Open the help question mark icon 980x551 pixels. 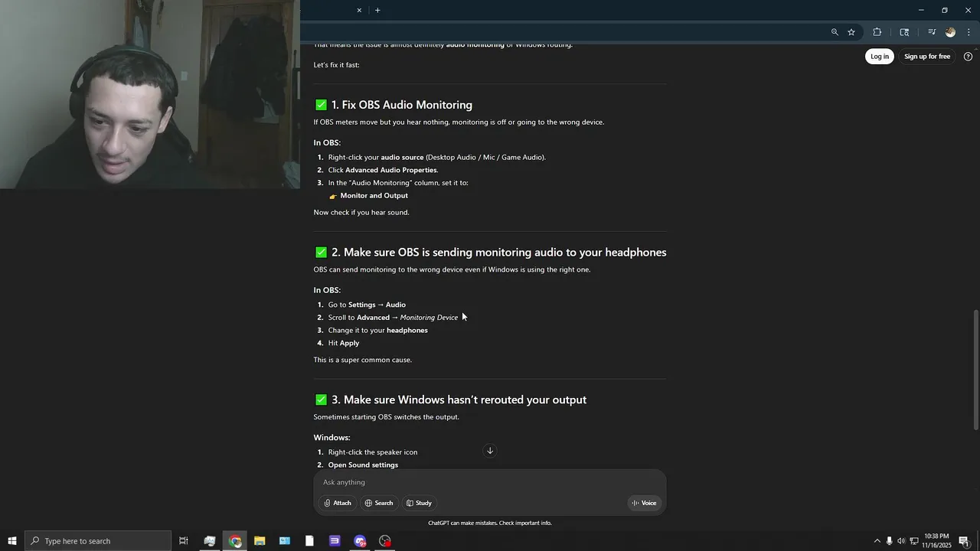click(968, 57)
